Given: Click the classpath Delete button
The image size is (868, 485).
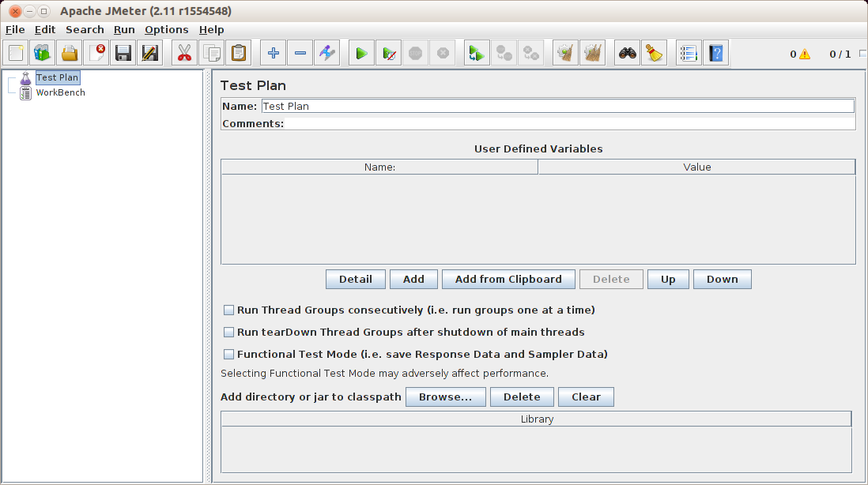Looking at the screenshot, I should pyautogui.click(x=522, y=397).
